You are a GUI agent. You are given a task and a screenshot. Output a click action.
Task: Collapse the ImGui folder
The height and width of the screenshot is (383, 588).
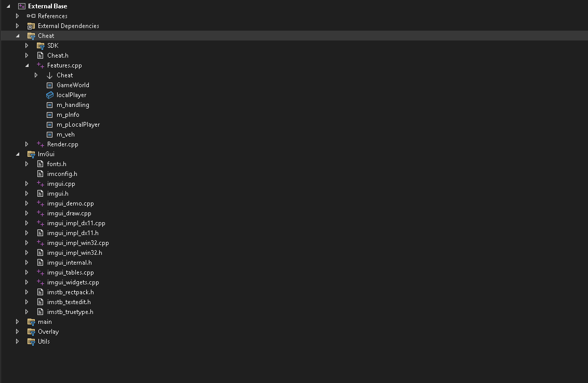18,154
